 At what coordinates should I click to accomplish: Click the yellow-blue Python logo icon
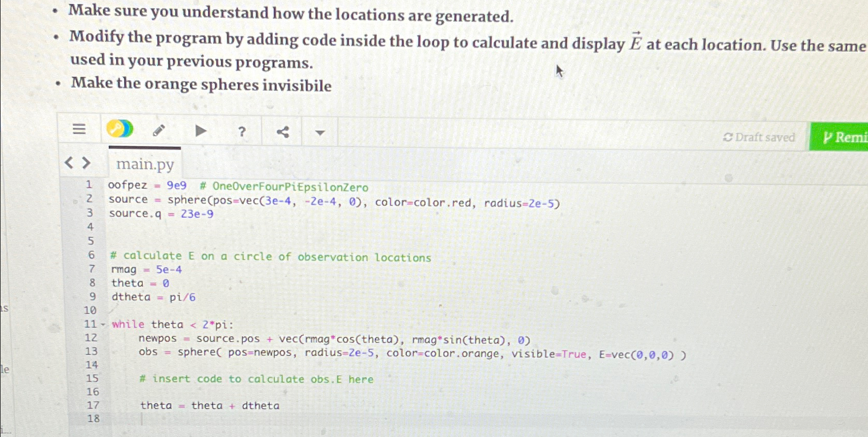pos(120,128)
